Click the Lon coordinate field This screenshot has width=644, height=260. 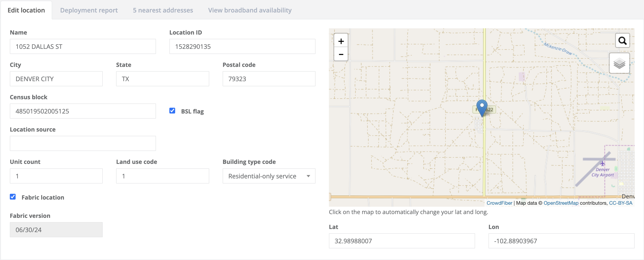(561, 241)
